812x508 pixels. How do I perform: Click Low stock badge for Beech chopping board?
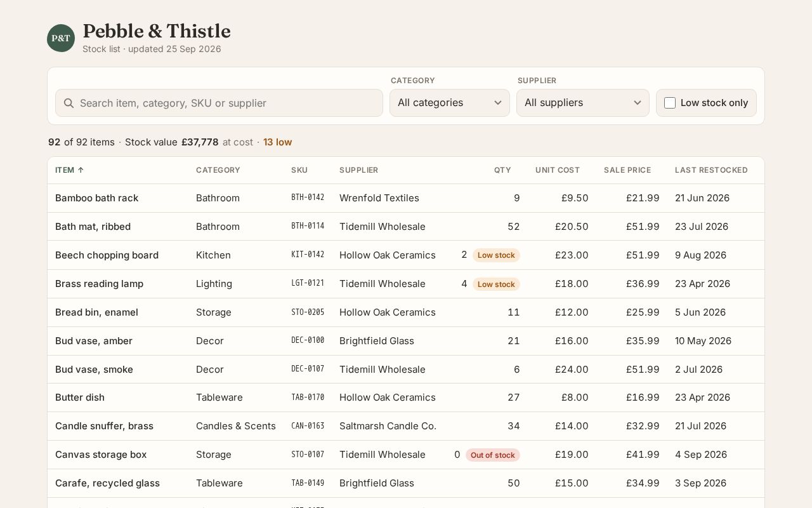point(496,255)
